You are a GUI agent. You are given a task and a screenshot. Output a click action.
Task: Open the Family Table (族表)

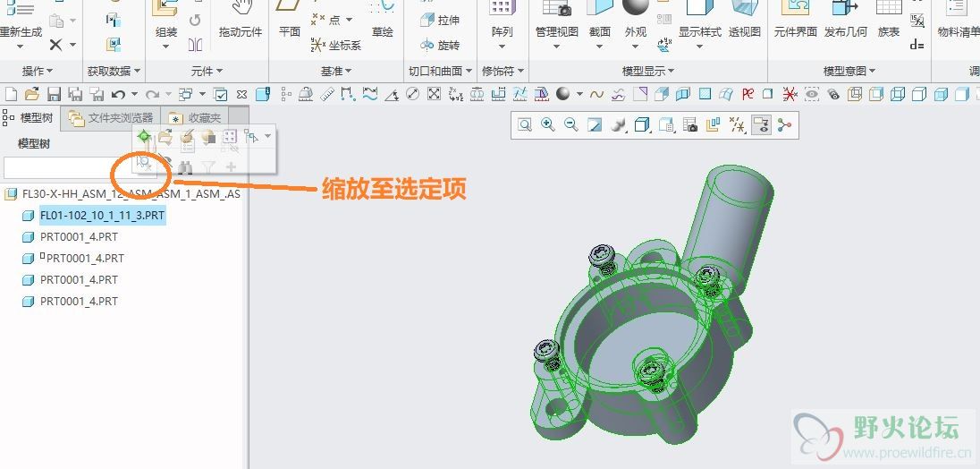889,20
